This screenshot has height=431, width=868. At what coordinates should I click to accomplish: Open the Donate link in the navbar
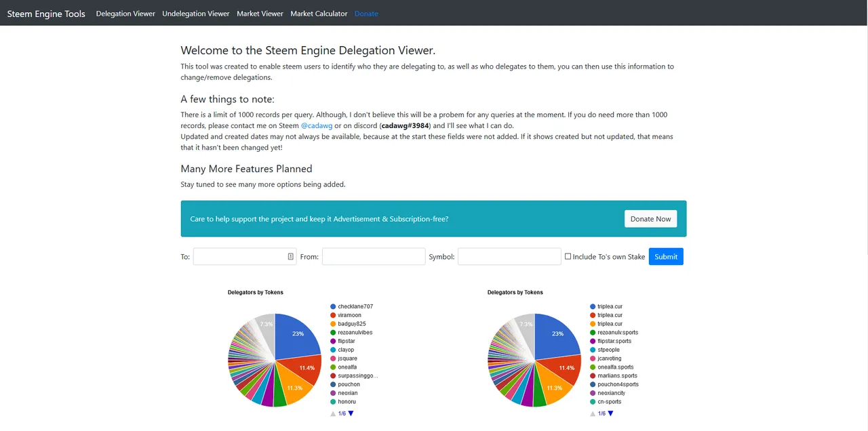[x=366, y=14]
